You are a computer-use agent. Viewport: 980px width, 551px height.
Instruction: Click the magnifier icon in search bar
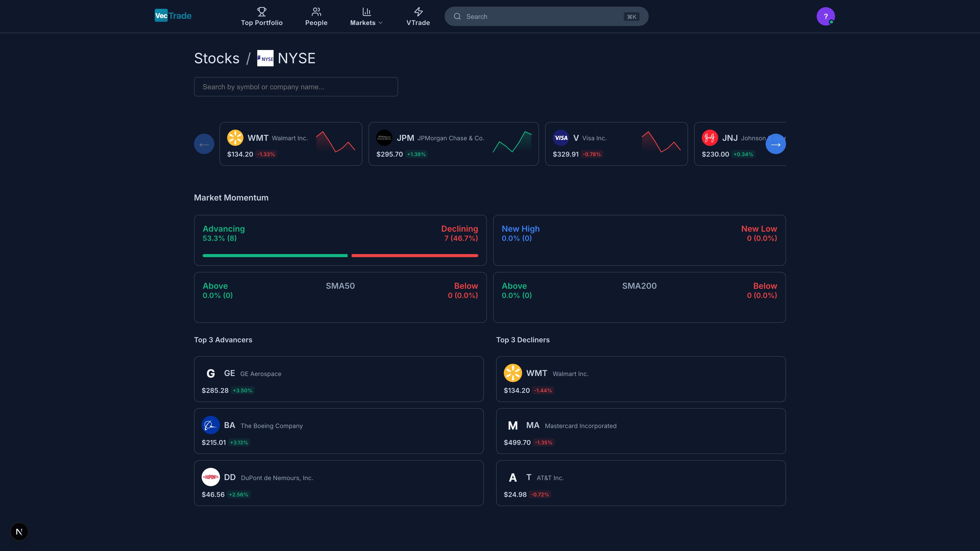[457, 16]
